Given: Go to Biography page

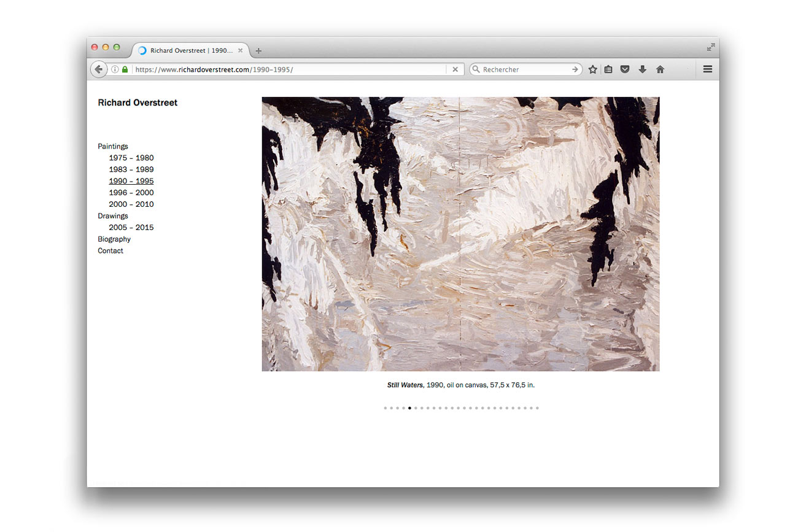Looking at the screenshot, I should pyautogui.click(x=114, y=239).
